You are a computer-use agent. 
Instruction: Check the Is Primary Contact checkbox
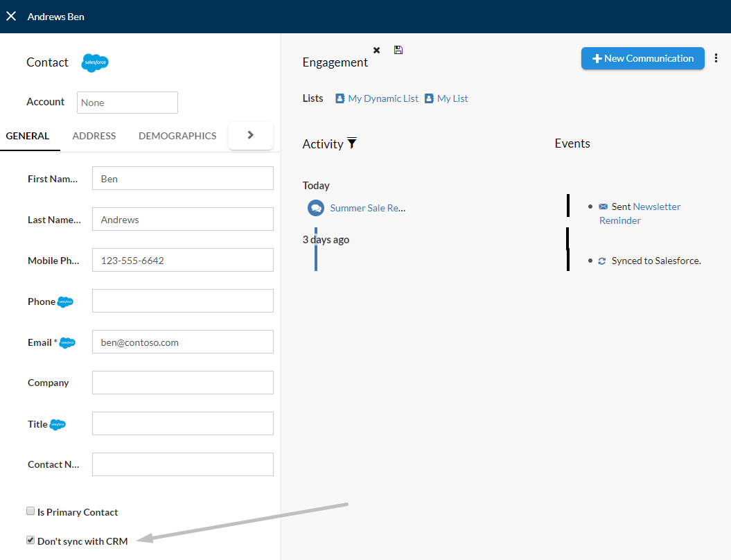tap(30, 511)
